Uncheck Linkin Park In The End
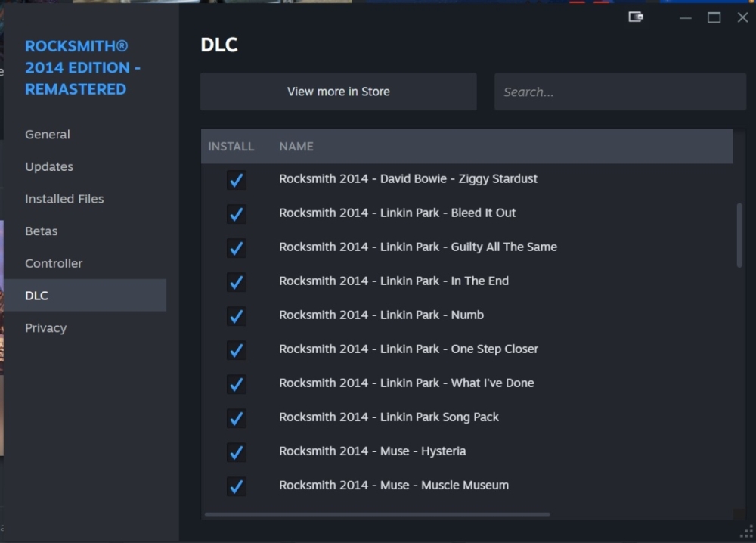 pyautogui.click(x=236, y=282)
